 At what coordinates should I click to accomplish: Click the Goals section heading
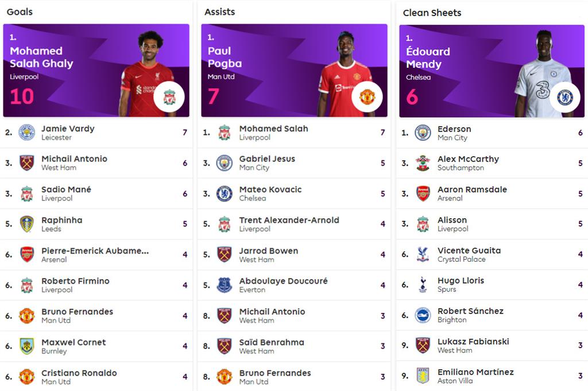point(20,11)
